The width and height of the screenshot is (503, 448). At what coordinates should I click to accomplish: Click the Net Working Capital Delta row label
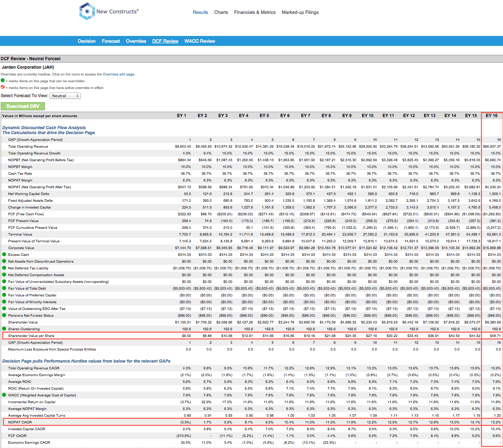point(28,194)
